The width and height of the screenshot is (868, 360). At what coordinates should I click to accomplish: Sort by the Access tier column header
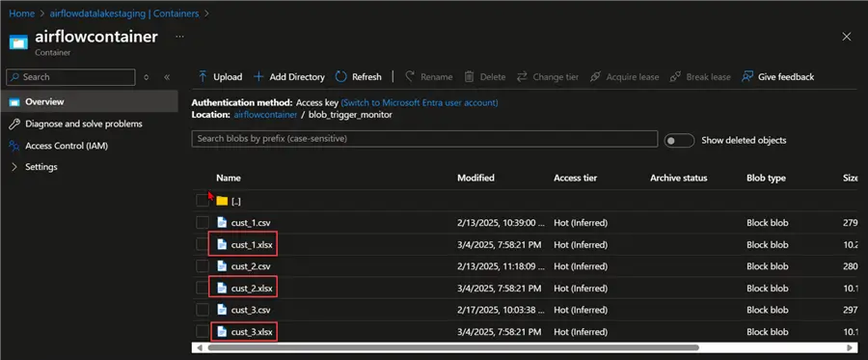coord(575,178)
